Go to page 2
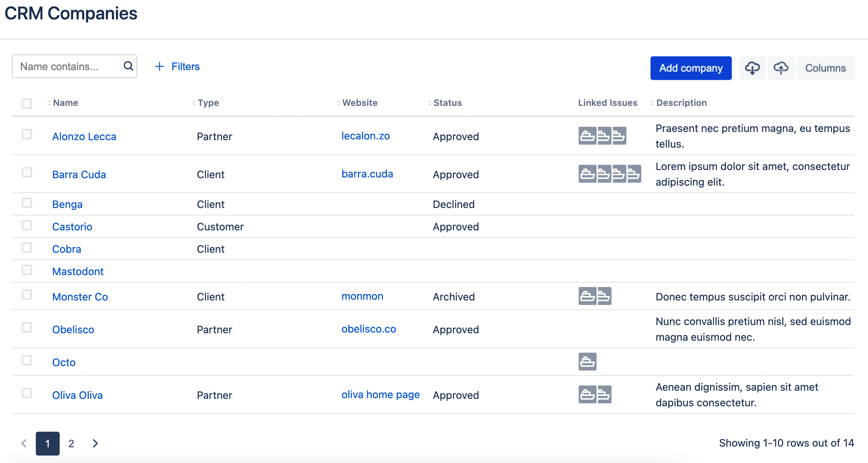 71,444
